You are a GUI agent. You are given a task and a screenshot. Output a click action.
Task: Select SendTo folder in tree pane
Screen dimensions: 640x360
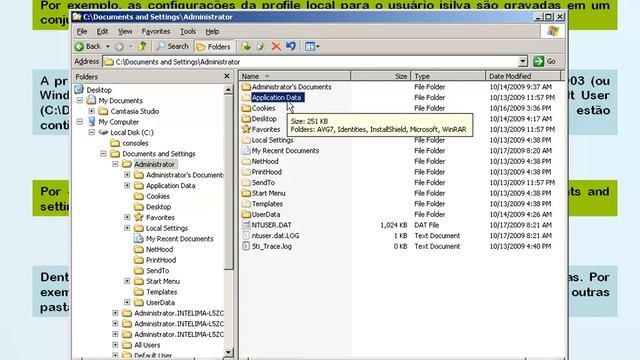coord(158,271)
